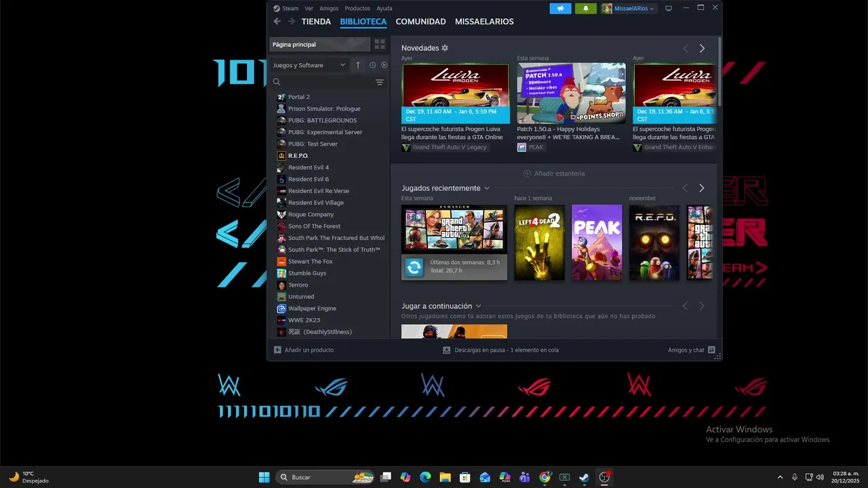Expand the Jugar a continuación dropdown
The height and width of the screenshot is (488, 868).
(478, 306)
